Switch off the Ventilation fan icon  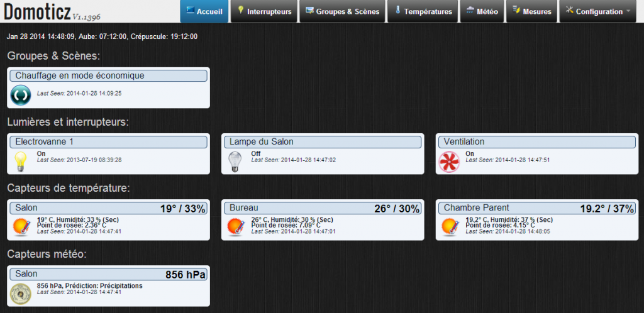coord(449,162)
